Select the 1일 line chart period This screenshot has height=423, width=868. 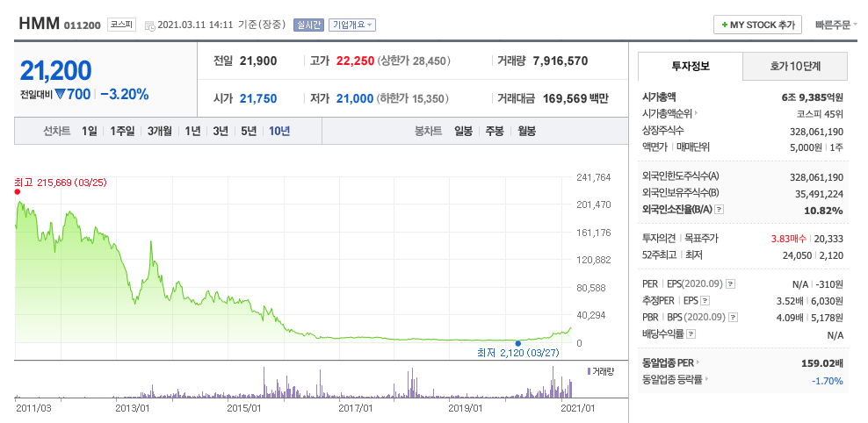pyautogui.click(x=89, y=131)
